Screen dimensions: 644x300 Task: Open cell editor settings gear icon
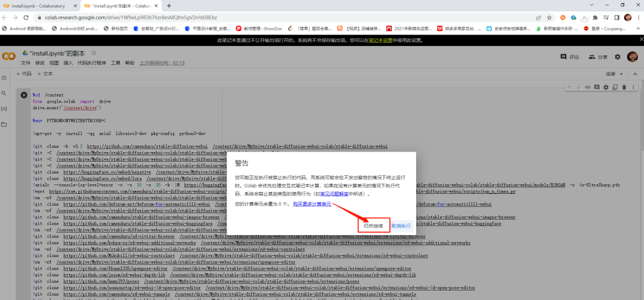tap(605, 87)
